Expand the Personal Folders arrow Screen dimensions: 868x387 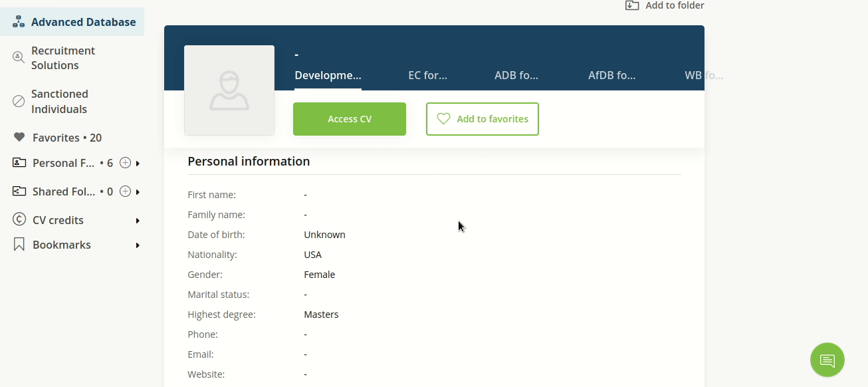[x=138, y=164]
